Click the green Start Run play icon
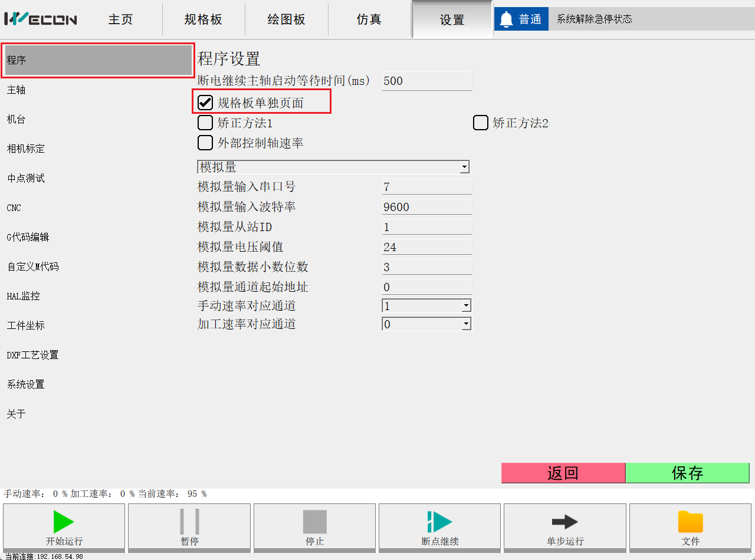The height and width of the screenshot is (560, 755). pyautogui.click(x=63, y=522)
